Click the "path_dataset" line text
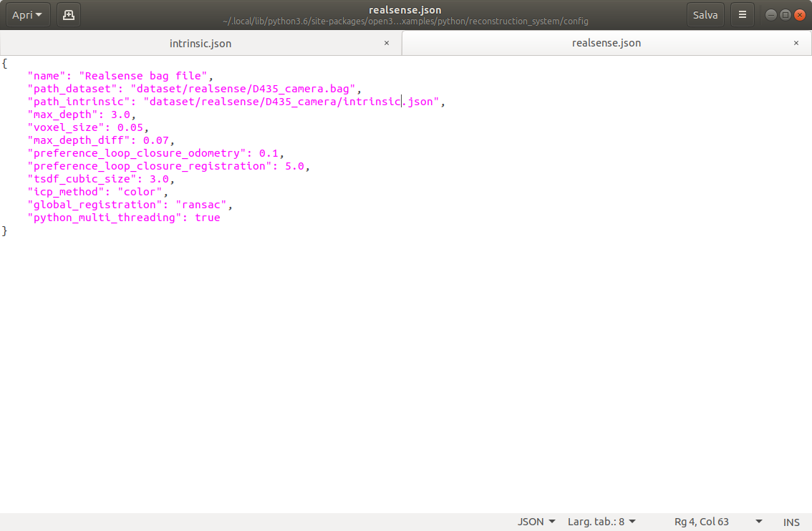The image size is (812, 531). point(194,89)
